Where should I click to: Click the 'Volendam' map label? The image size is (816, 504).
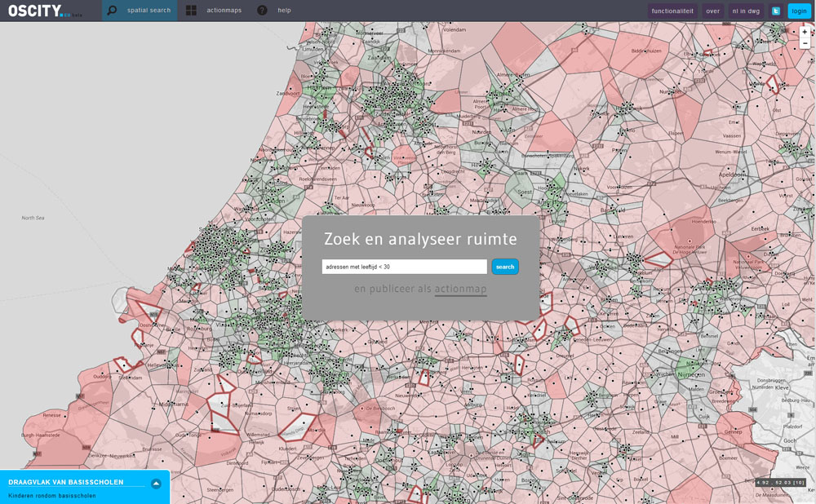(455, 29)
